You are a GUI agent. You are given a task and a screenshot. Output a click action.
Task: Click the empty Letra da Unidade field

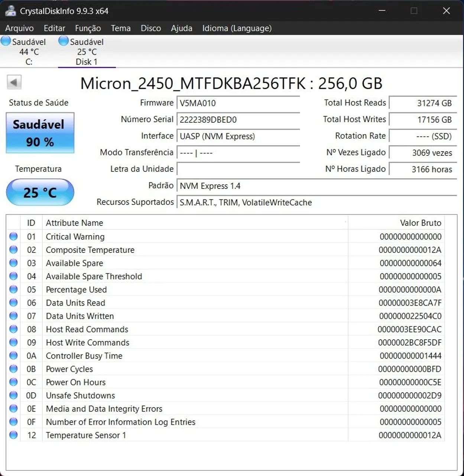click(x=238, y=169)
